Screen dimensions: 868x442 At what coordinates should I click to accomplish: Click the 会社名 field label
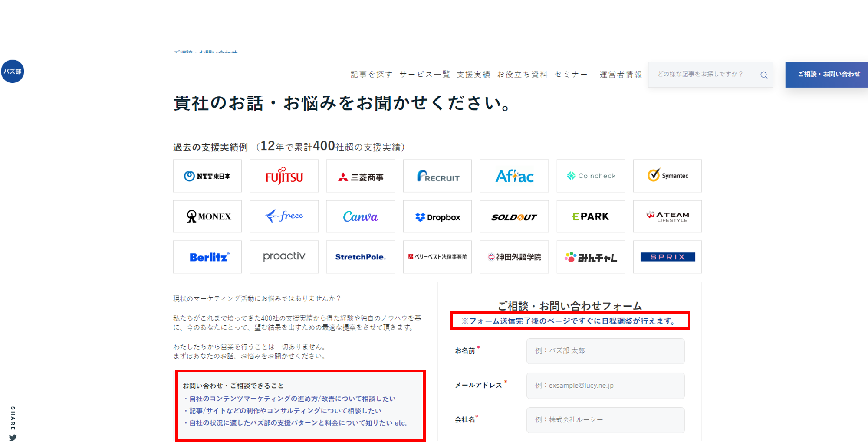[465, 419]
